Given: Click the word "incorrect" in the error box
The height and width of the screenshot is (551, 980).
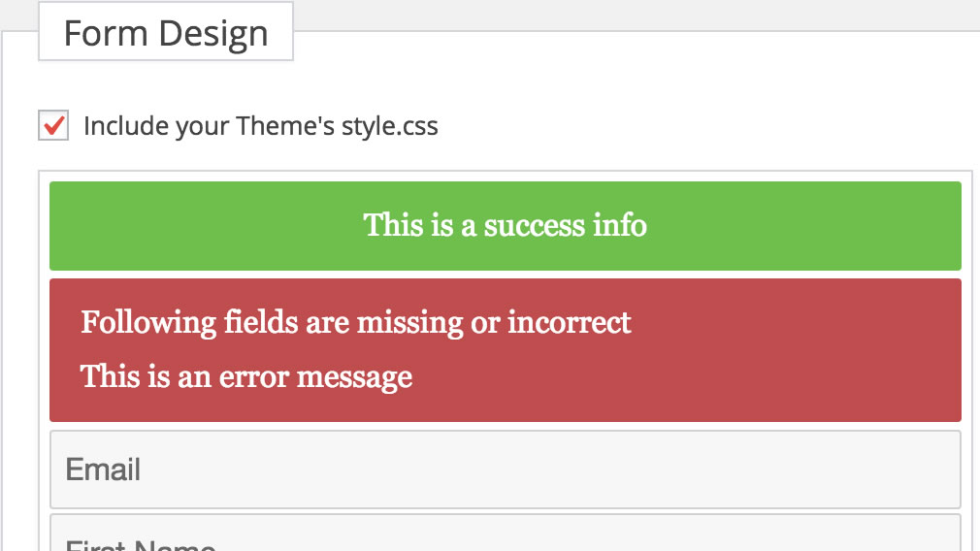Looking at the screenshot, I should (569, 323).
